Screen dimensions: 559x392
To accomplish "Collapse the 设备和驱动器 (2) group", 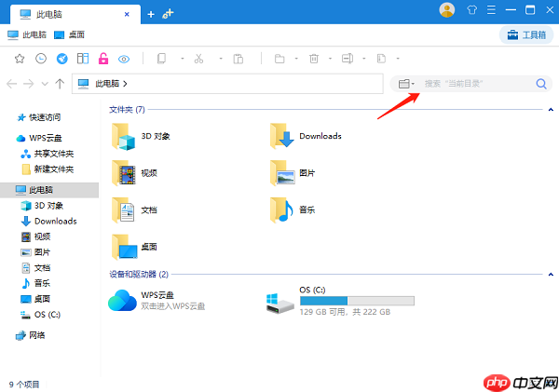I will [551, 275].
